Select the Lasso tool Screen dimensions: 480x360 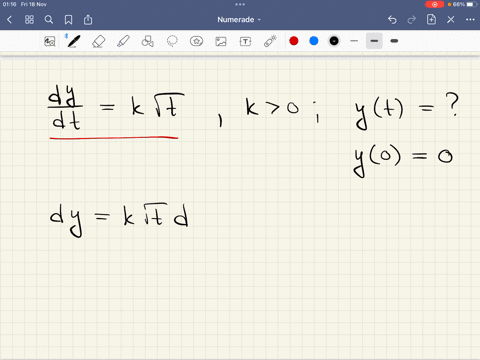coord(172,41)
